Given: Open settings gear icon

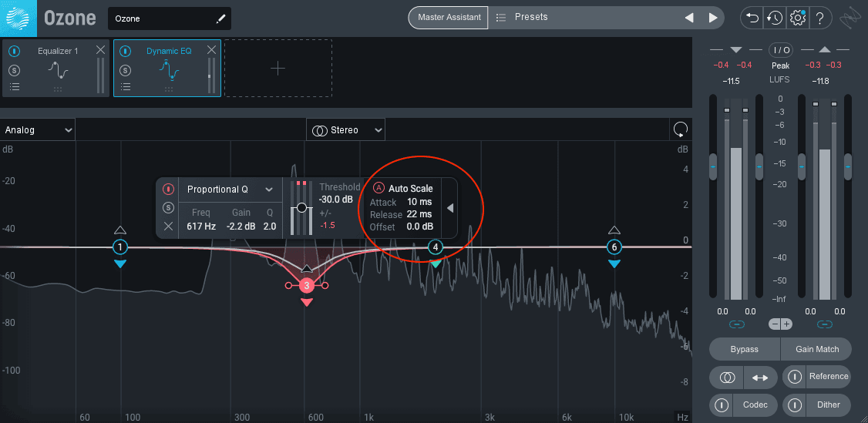Looking at the screenshot, I should (x=798, y=18).
